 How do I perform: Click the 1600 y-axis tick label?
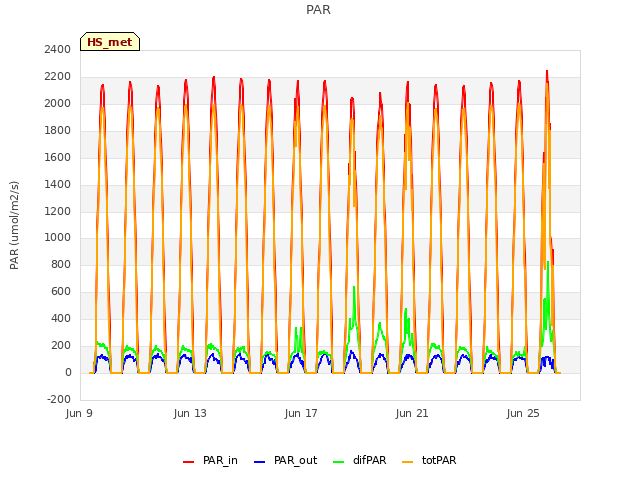click(x=58, y=158)
